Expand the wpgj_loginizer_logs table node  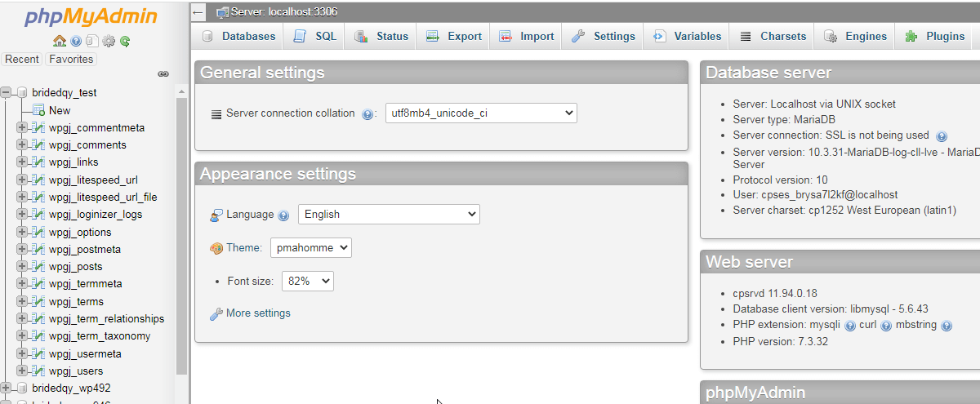pos(22,215)
